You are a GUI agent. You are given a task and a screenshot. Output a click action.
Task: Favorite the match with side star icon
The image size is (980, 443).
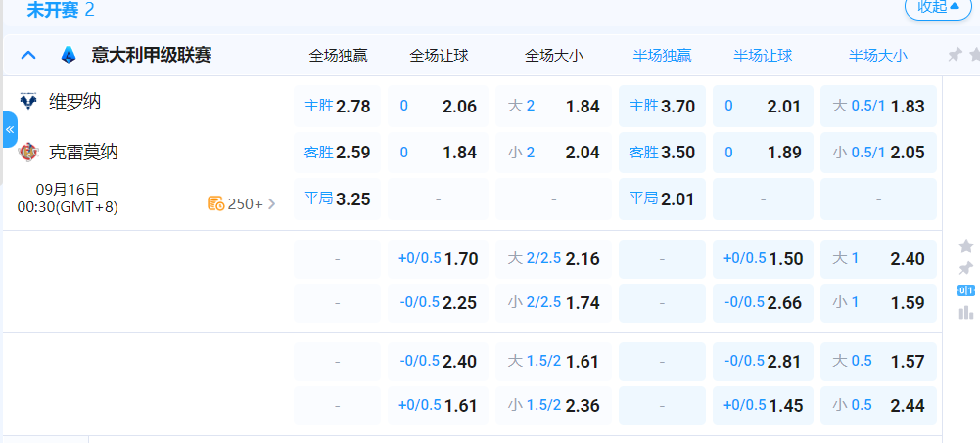(x=965, y=245)
